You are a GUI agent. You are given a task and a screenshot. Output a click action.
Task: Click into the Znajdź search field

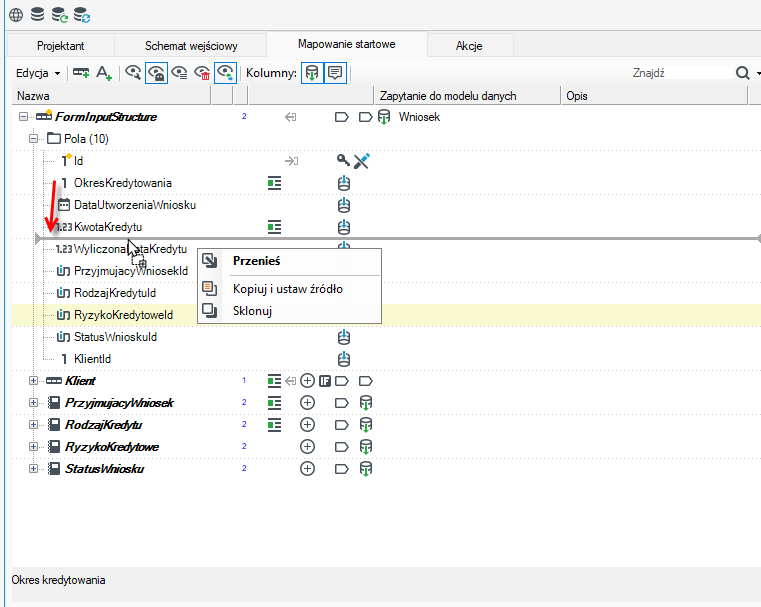[x=680, y=73]
